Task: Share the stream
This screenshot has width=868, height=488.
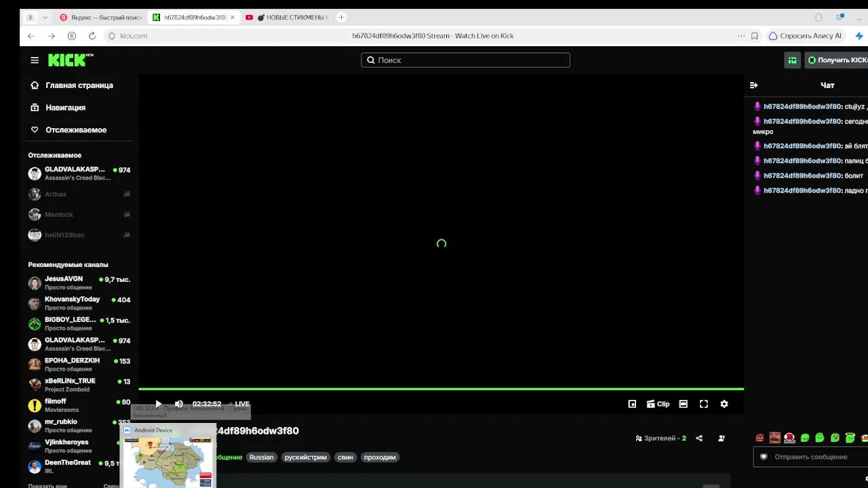Action: [699, 439]
